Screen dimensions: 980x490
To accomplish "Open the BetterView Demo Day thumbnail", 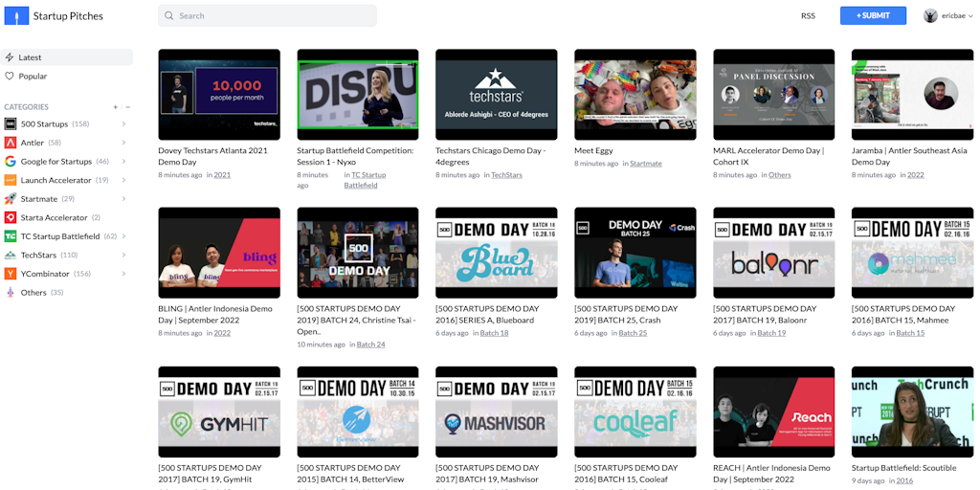I will point(358,412).
